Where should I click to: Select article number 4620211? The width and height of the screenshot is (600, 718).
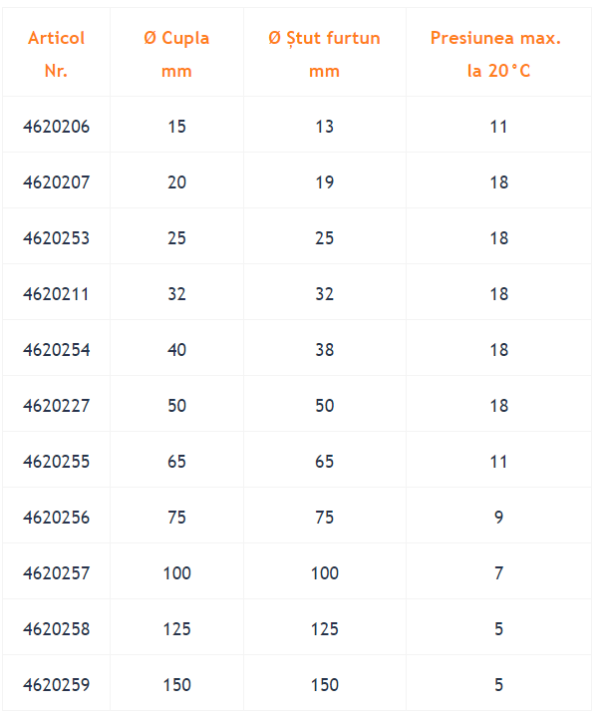coord(56,294)
